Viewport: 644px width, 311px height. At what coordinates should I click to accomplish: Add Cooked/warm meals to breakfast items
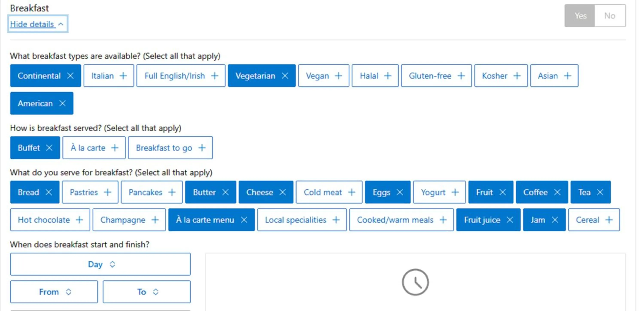[x=401, y=220]
